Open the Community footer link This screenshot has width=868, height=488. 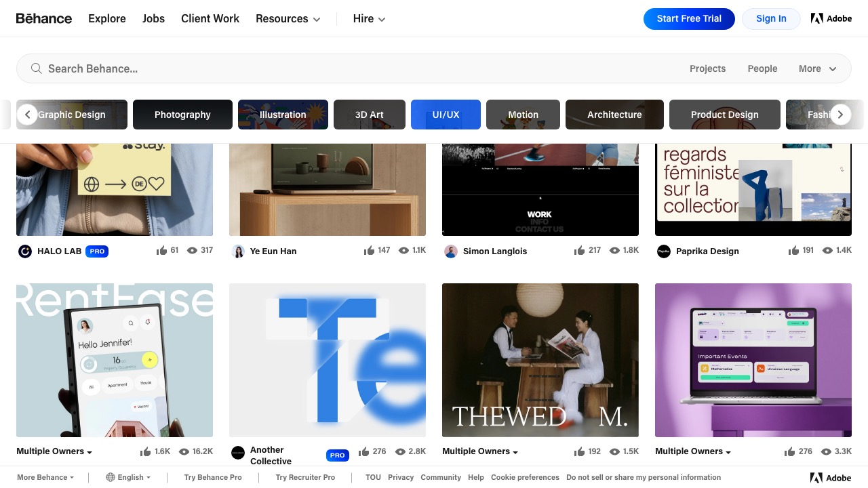[x=441, y=477]
